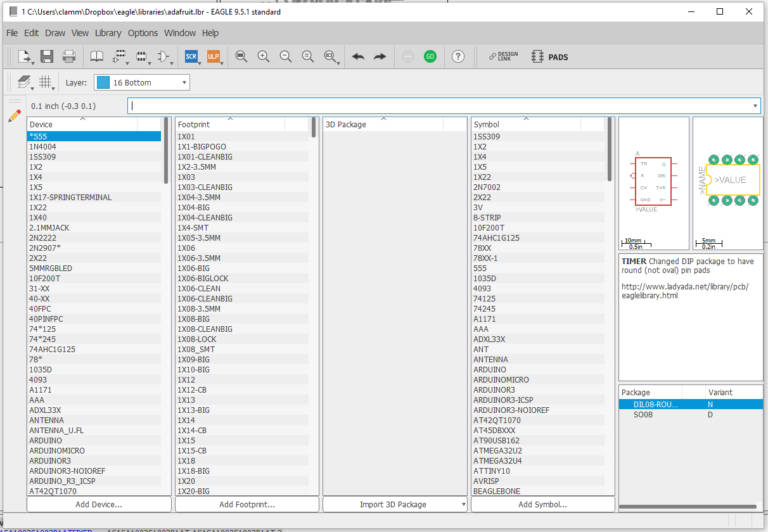Click the blue layer color swatch
Image resolution: width=768 pixels, height=532 pixels.
(103, 82)
